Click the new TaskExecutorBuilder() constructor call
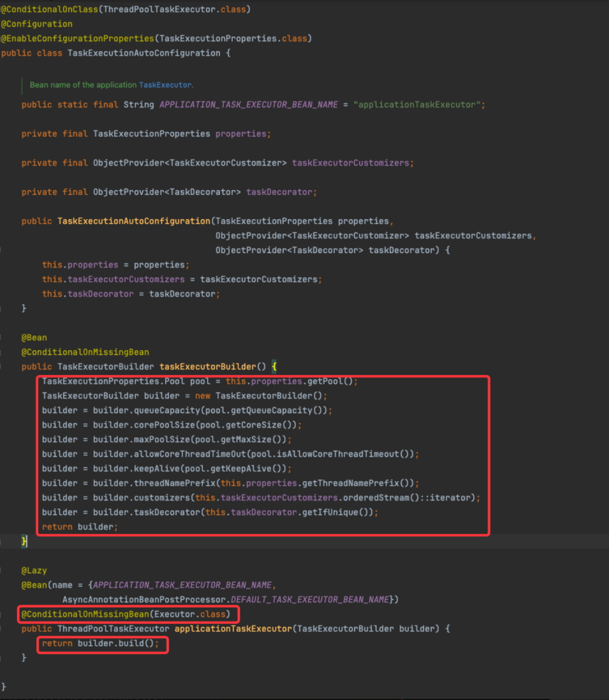The height and width of the screenshot is (700, 609). click(x=259, y=396)
